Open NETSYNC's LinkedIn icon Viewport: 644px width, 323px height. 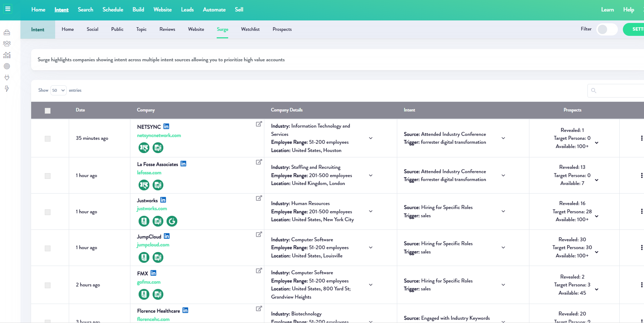tap(166, 127)
